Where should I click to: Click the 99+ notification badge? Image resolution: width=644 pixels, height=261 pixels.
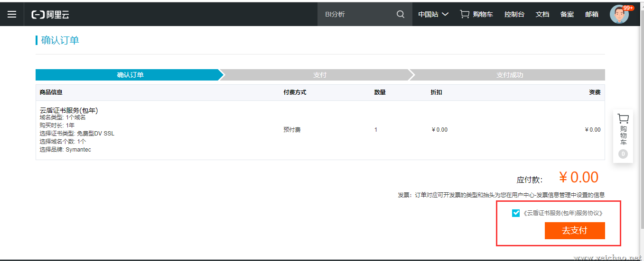point(629,8)
